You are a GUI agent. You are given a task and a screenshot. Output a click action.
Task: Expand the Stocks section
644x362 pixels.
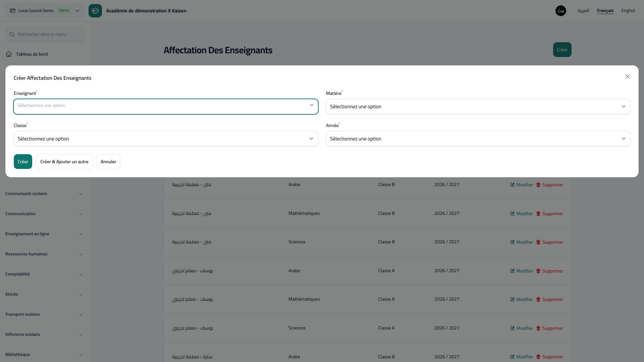44,294
